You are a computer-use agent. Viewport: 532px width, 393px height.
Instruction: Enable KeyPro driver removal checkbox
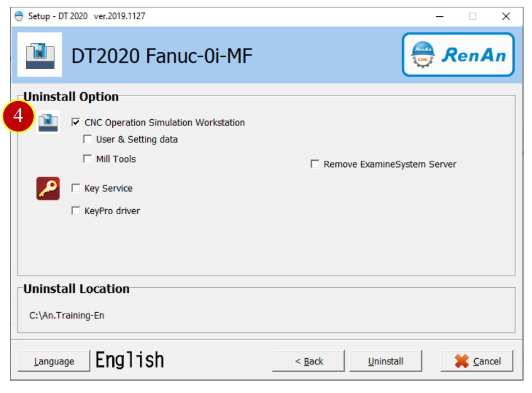pos(76,211)
